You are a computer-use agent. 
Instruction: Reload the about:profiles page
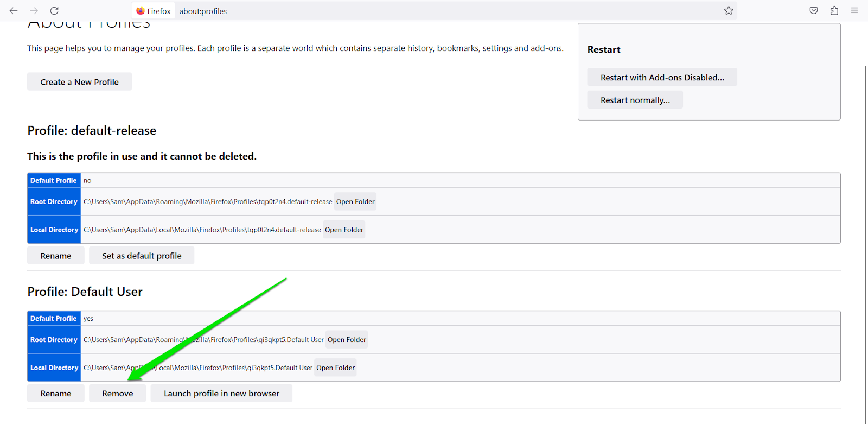(x=54, y=11)
